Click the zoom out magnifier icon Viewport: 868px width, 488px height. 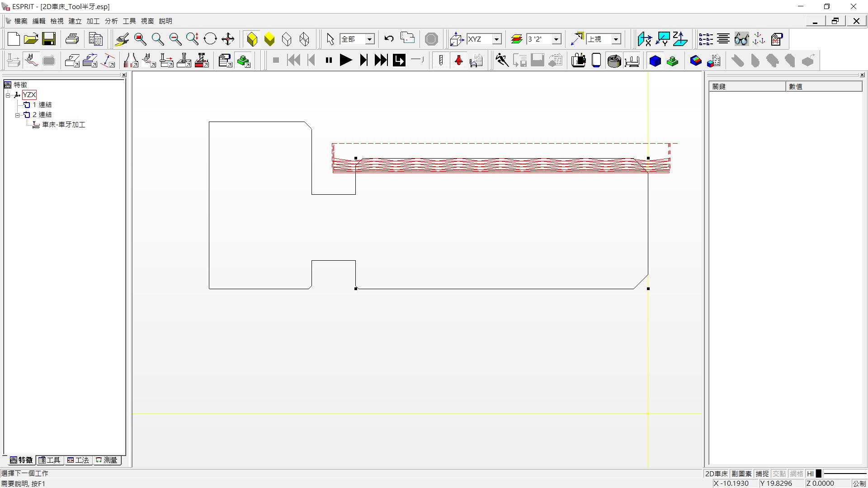point(175,39)
